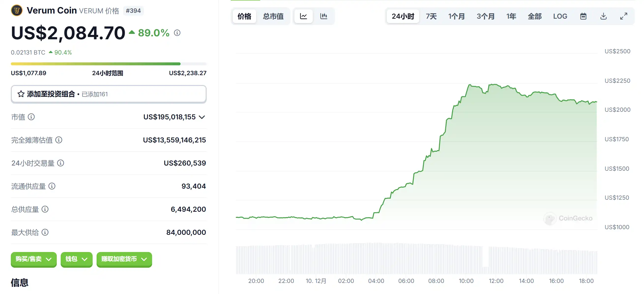Expand chart to fullscreen

coord(624,16)
